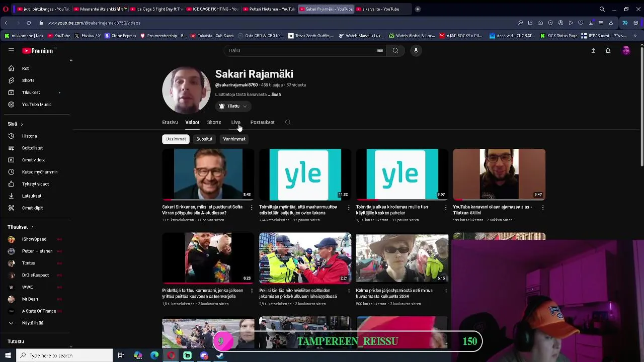Click the create/upload icon in header
The width and height of the screenshot is (644, 362).
coord(593,50)
